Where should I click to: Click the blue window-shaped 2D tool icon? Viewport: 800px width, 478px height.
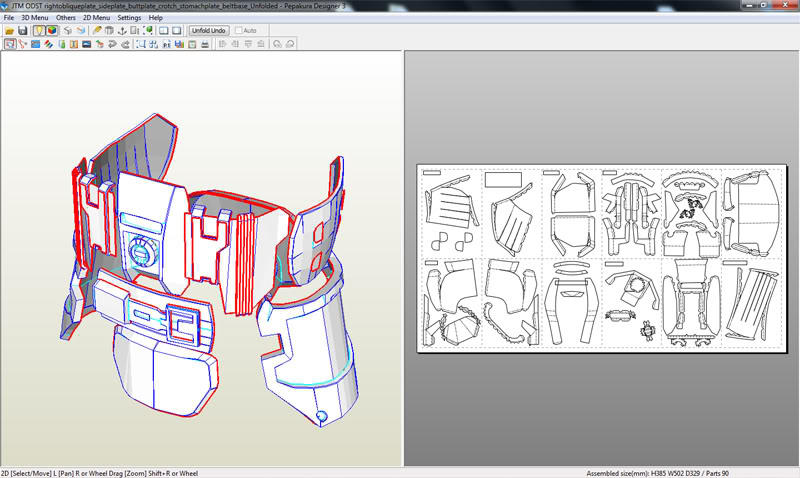35,44
